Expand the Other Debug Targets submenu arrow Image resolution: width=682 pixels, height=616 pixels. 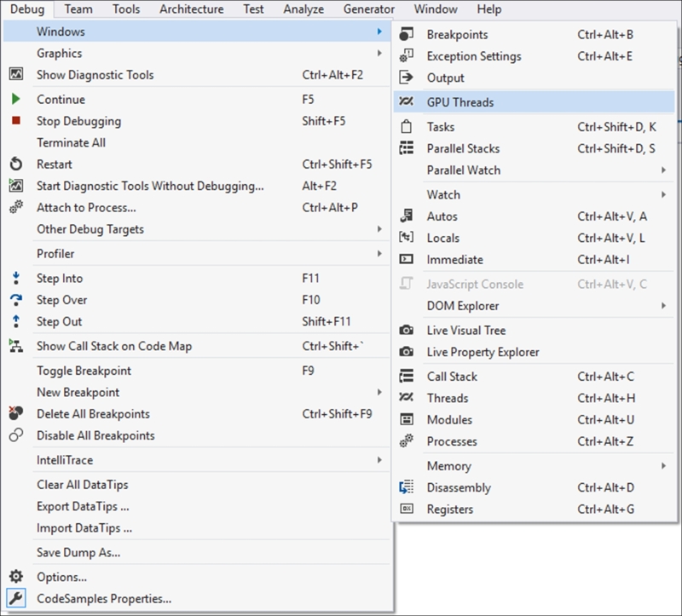tap(379, 229)
